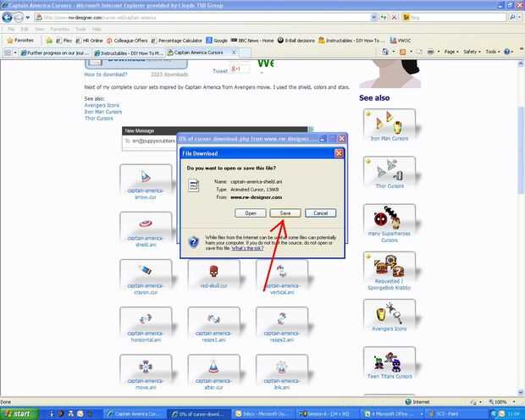The height and width of the screenshot is (420, 525).
Task: Expand the Page dropdown menu
Action: [x=450, y=52]
